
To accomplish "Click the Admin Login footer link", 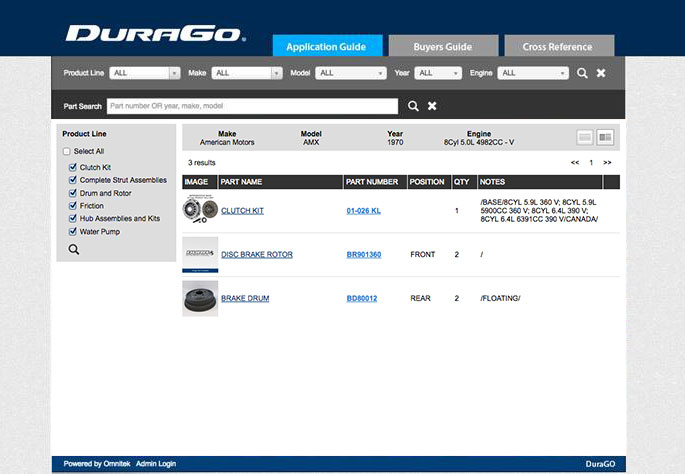I will pyautogui.click(x=156, y=464).
